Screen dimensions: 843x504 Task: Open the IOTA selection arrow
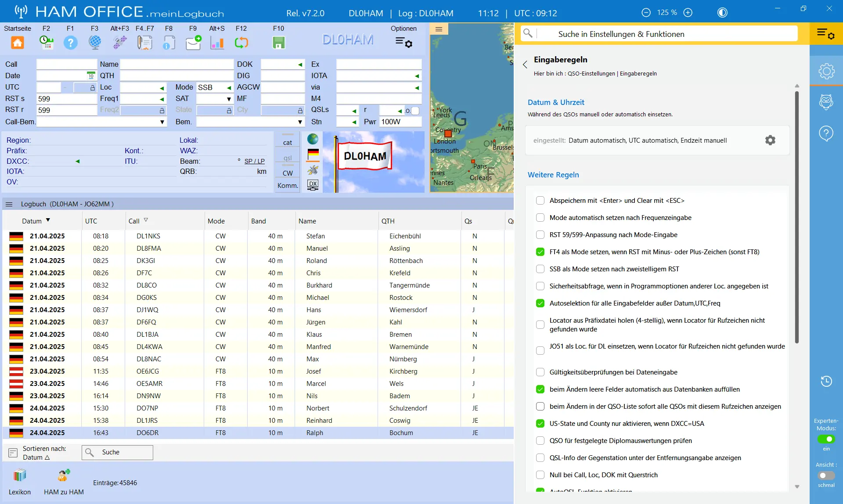click(x=417, y=76)
